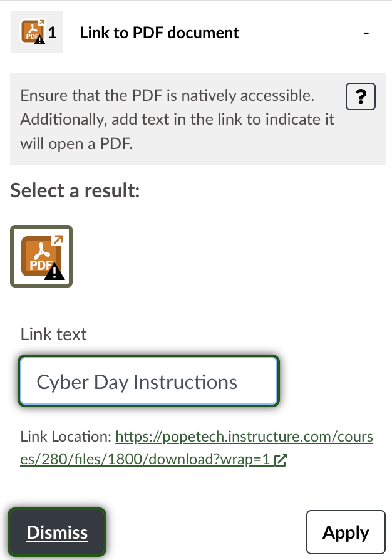
Task: Click the result count number 1
Action: pos(52,33)
